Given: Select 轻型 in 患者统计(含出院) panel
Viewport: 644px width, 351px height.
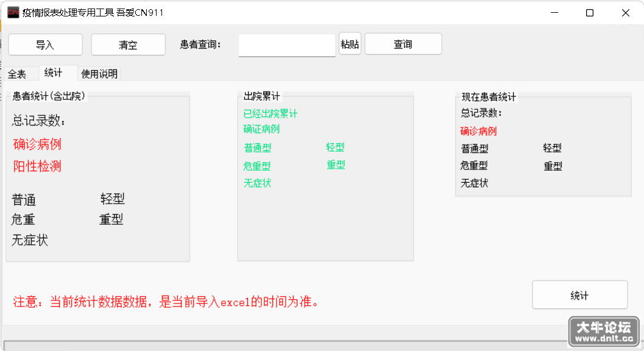Looking at the screenshot, I should point(113,199).
